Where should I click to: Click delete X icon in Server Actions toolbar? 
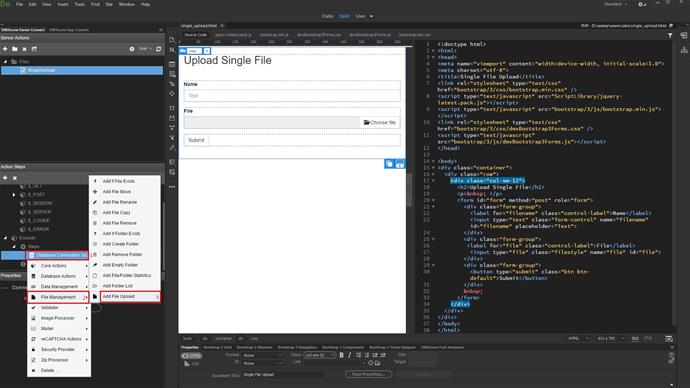click(x=24, y=49)
